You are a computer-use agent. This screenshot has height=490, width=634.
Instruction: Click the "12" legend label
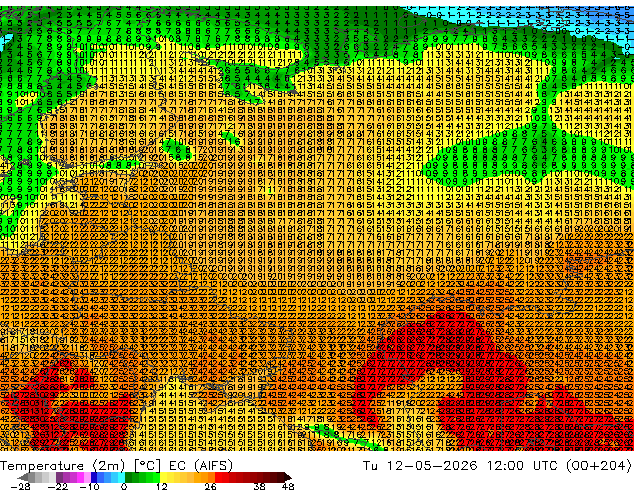pyautogui.click(x=162, y=486)
